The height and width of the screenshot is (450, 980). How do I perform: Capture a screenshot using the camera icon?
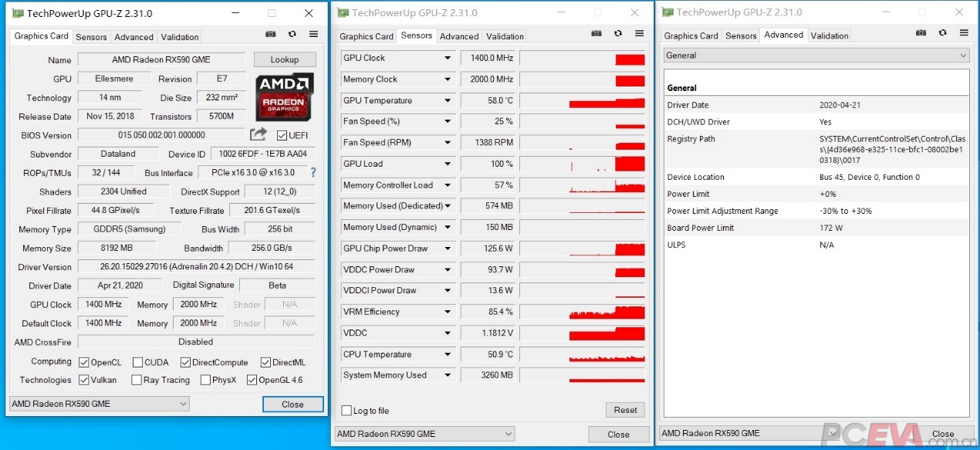[x=270, y=34]
